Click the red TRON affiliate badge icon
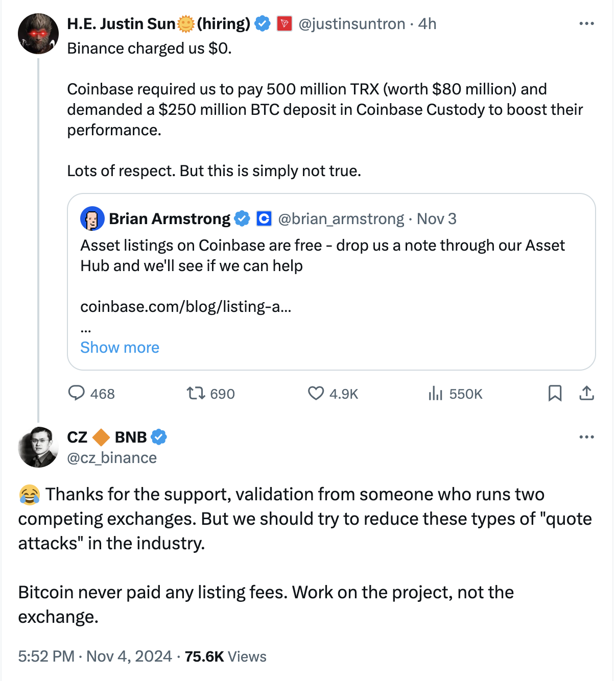616x681 pixels. tap(285, 23)
